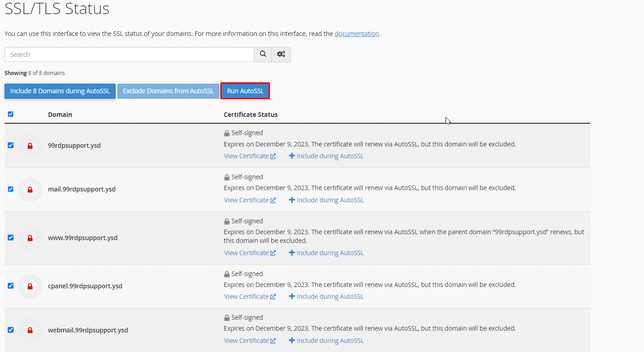644x352 pixels.
Task: Click Exclude Domains from AutoSSL button
Action: coord(168,91)
